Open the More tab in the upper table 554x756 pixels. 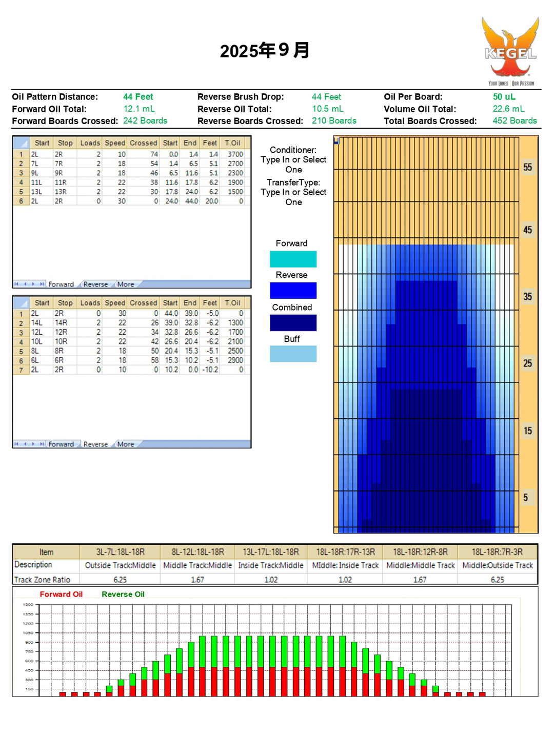pos(126,284)
